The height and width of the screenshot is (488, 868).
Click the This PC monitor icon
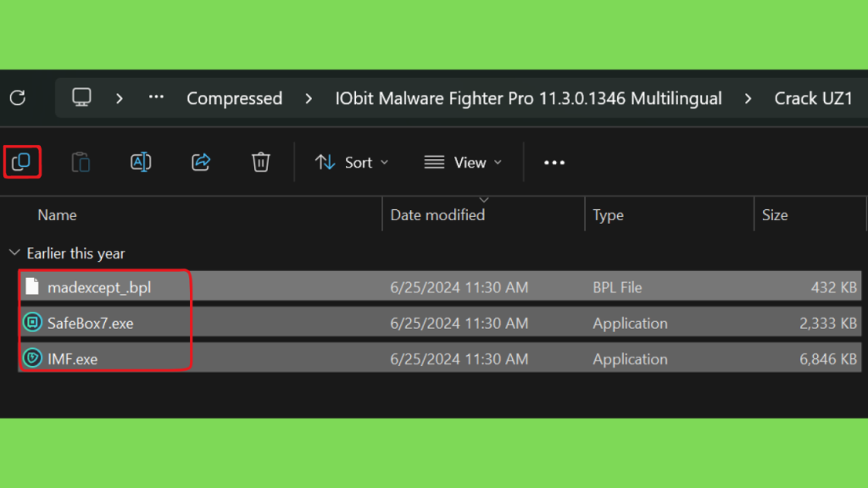(81, 97)
